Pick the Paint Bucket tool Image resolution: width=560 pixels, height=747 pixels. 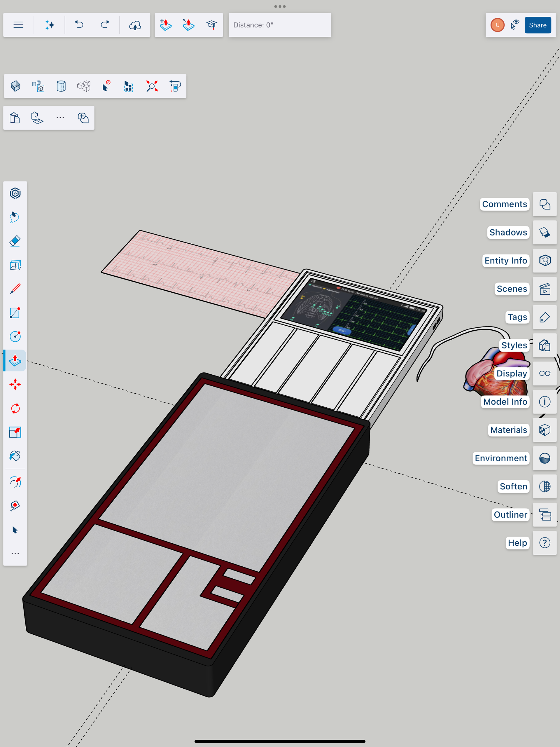tap(15, 456)
